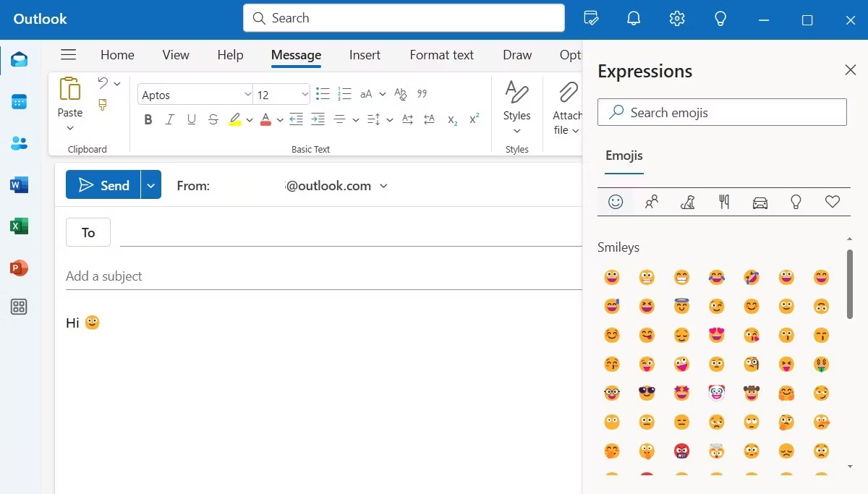
Task: Click the To recipients button
Action: pos(88,232)
